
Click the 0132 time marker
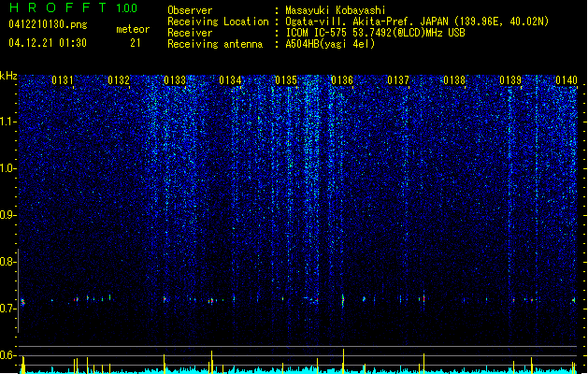tap(119, 80)
